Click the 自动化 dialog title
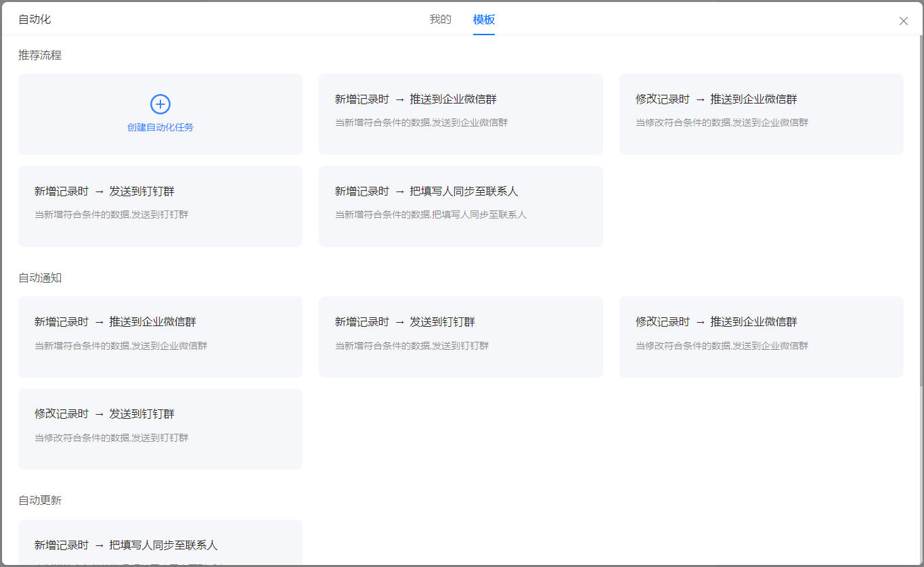The image size is (924, 567). (x=35, y=20)
